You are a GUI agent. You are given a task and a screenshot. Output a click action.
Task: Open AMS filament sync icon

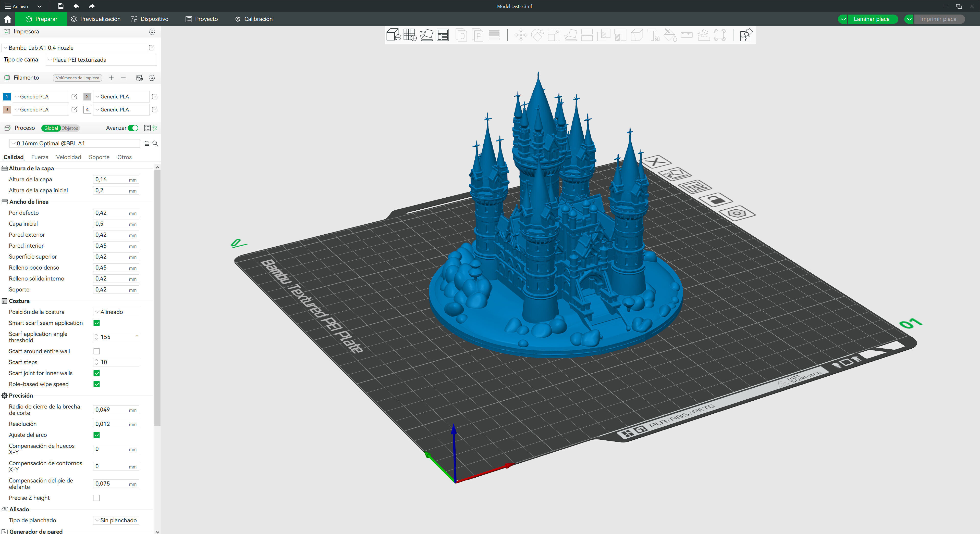click(x=139, y=78)
